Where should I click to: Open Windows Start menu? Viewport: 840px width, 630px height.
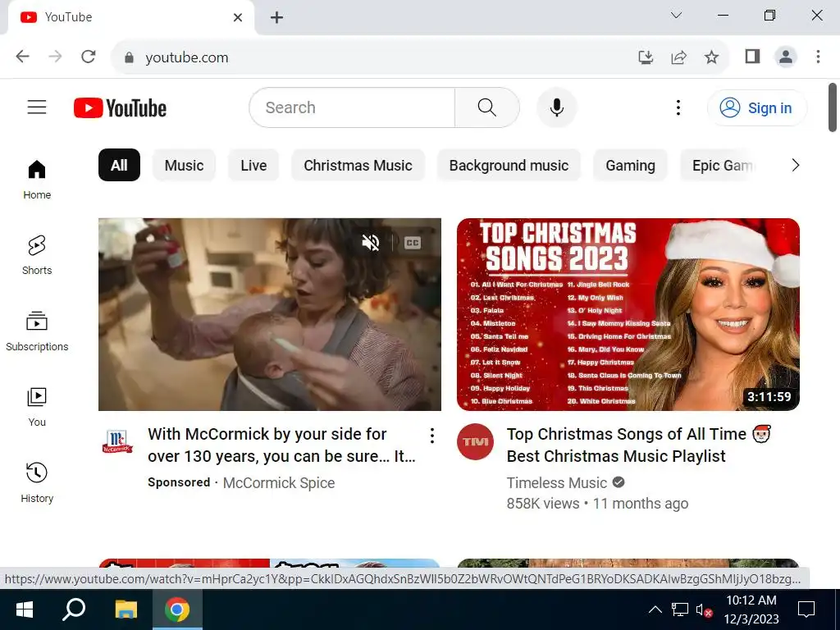click(24, 609)
